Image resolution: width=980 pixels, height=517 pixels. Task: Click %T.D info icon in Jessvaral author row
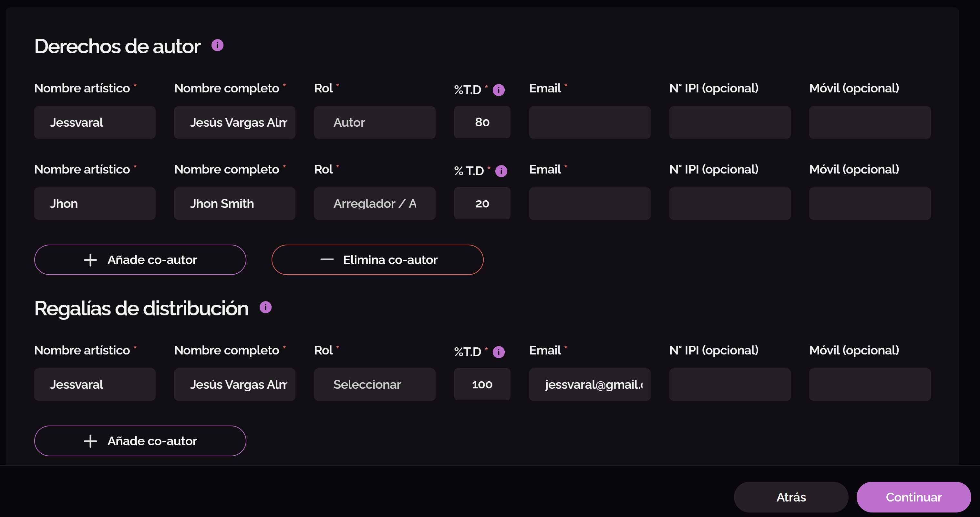point(498,90)
